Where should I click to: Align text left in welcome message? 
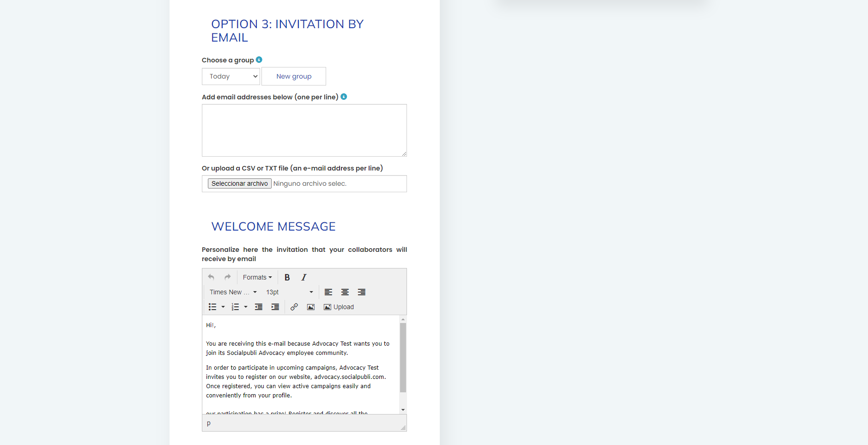coord(328,292)
